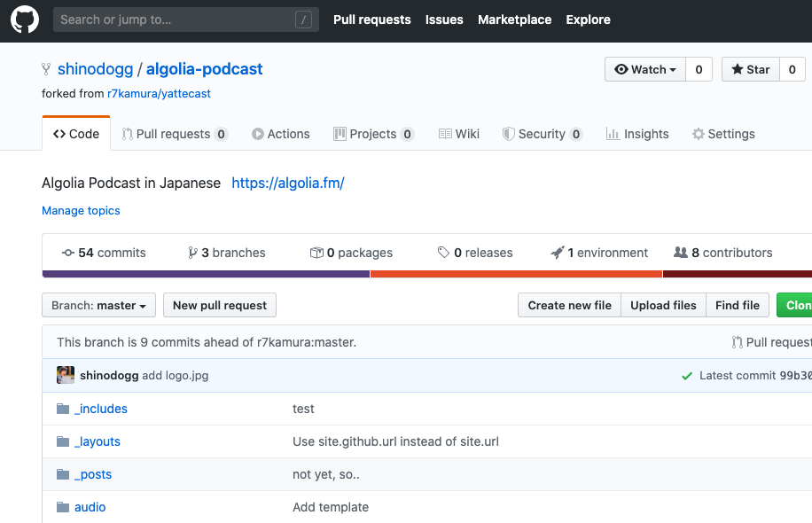Open the 0 packages page
This screenshot has height=523, width=812.
[x=351, y=253]
